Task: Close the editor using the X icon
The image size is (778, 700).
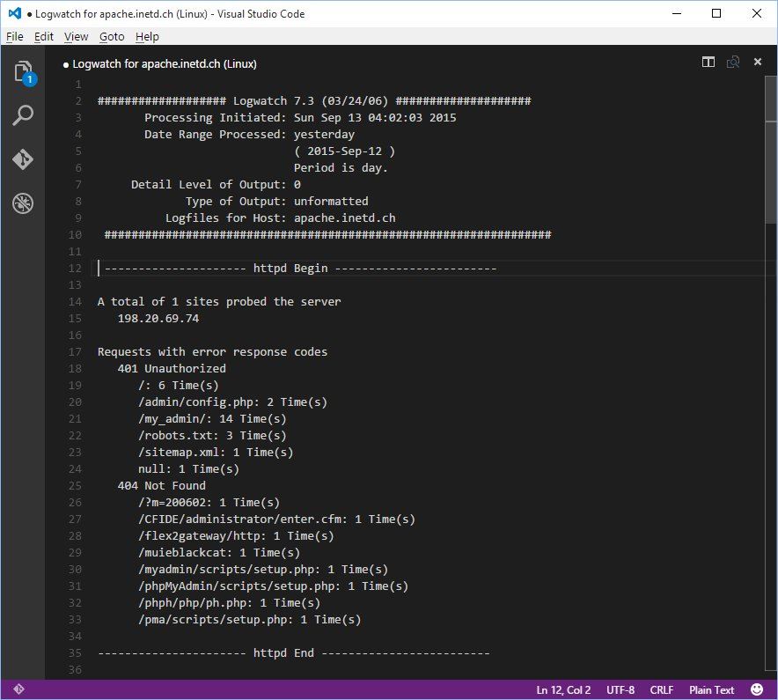Action: pos(758,63)
